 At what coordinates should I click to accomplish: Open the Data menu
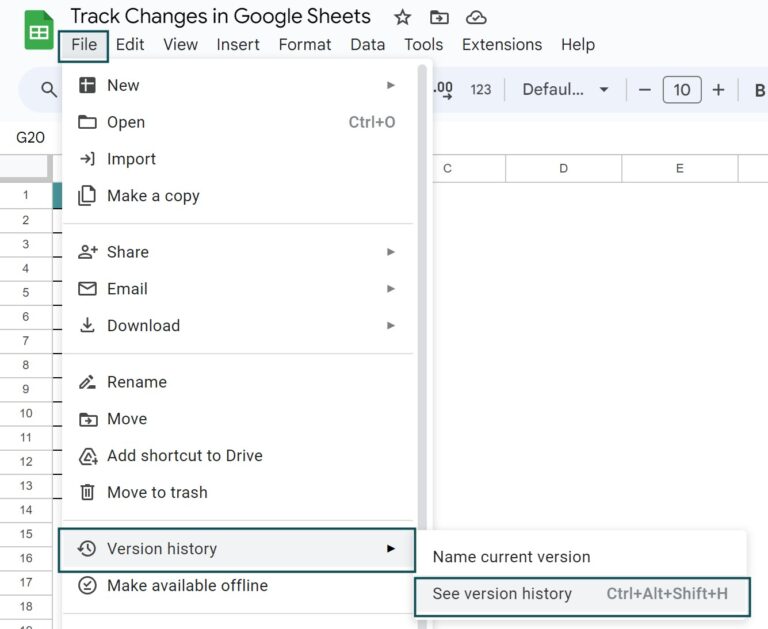[x=367, y=45]
